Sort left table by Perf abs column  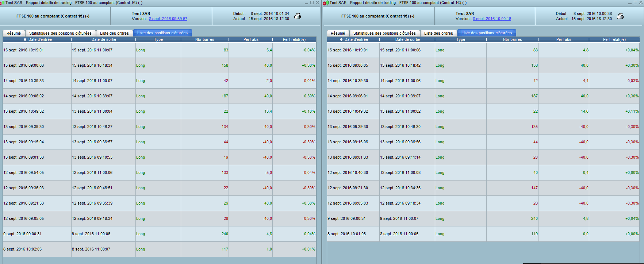click(x=251, y=39)
